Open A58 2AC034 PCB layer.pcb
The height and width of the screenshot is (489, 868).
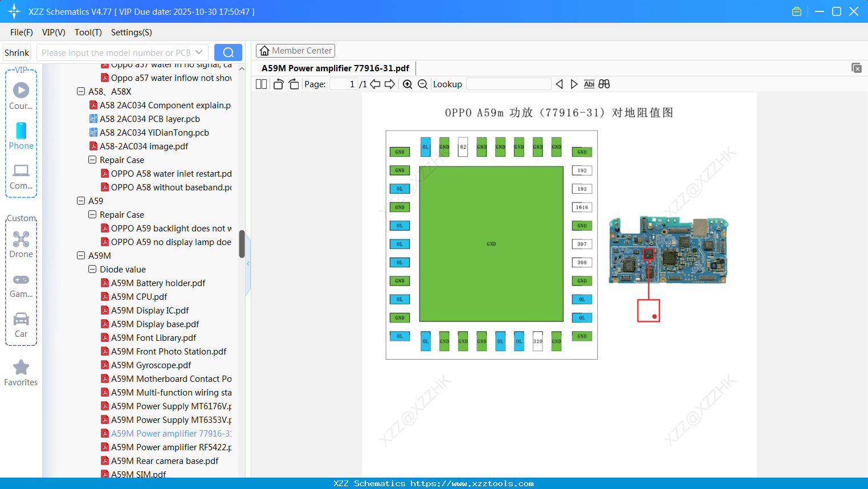coord(145,119)
